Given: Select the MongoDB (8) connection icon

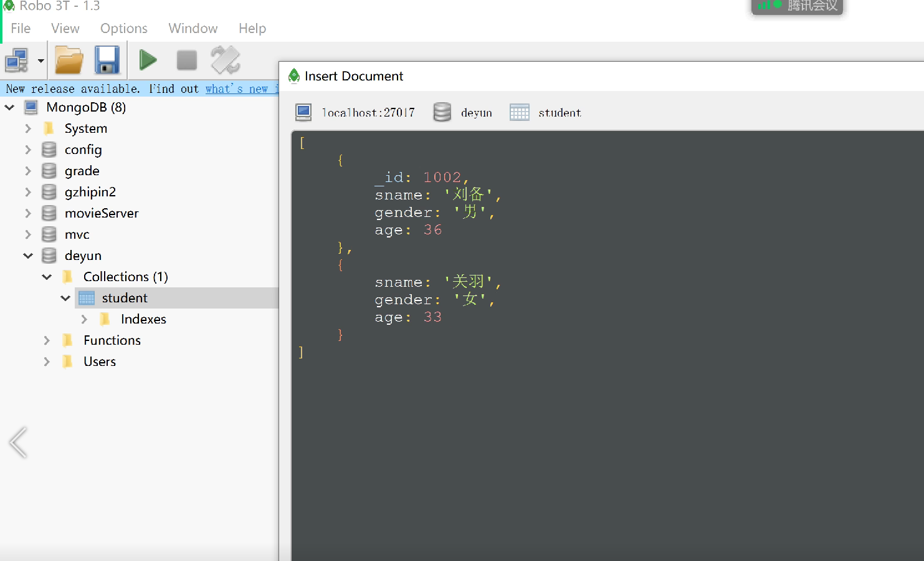Looking at the screenshot, I should 31,107.
